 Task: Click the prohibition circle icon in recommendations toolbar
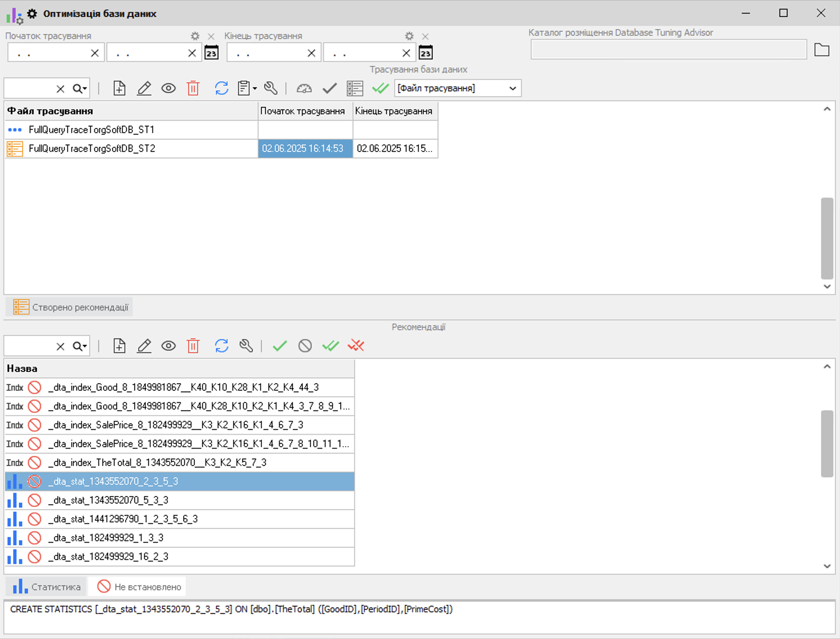305,346
